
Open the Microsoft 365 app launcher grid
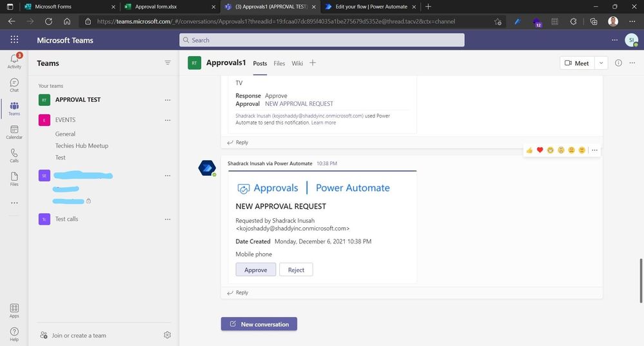pyautogui.click(x=14, y=39)
